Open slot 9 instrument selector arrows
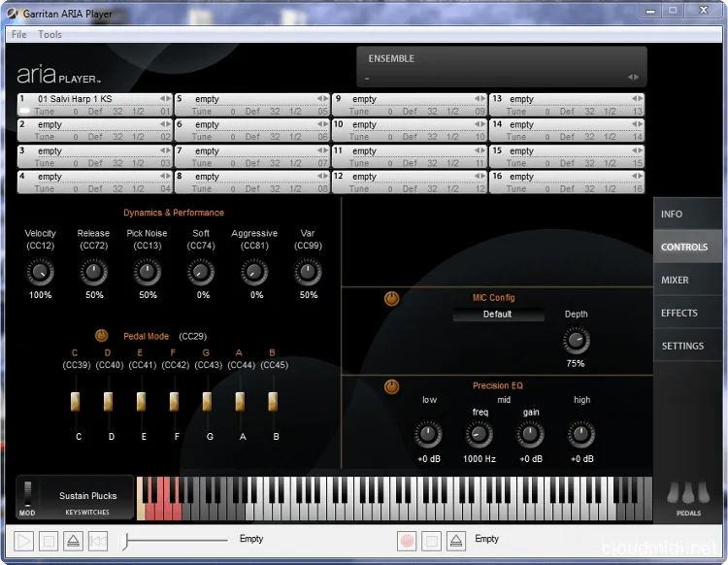The height and width of the screenshot is (565, 728). click(x=480, y=98)
